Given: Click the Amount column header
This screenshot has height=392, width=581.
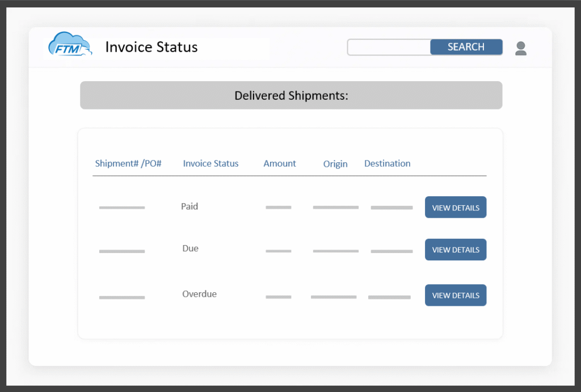Looking at the screenshot, I should pyautogui.click(x=279, y=163).
